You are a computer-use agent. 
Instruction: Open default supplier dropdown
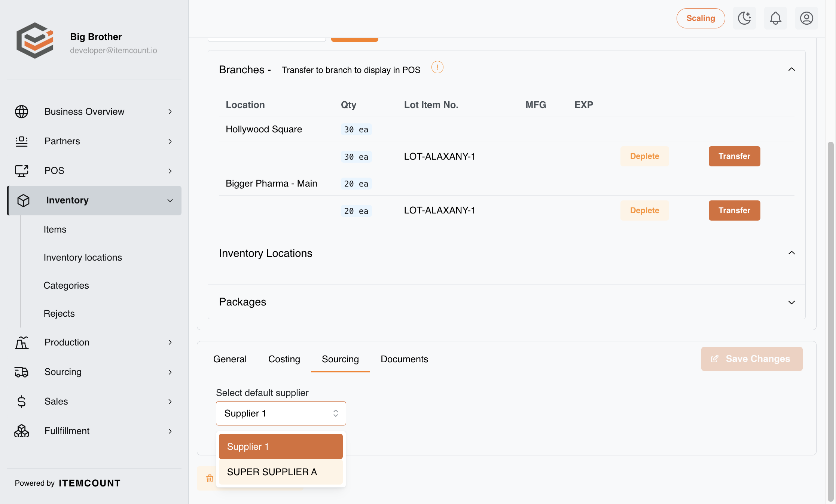point(281,413)
